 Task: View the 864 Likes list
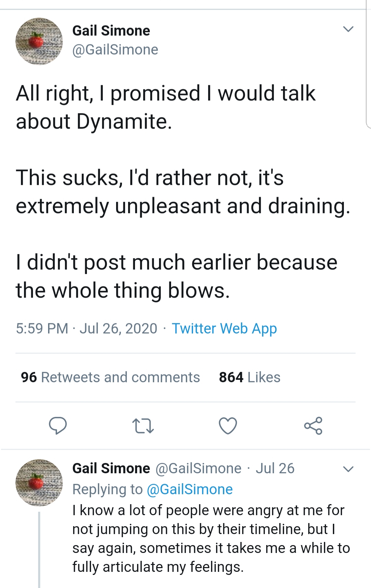click(x=250, y=377)
